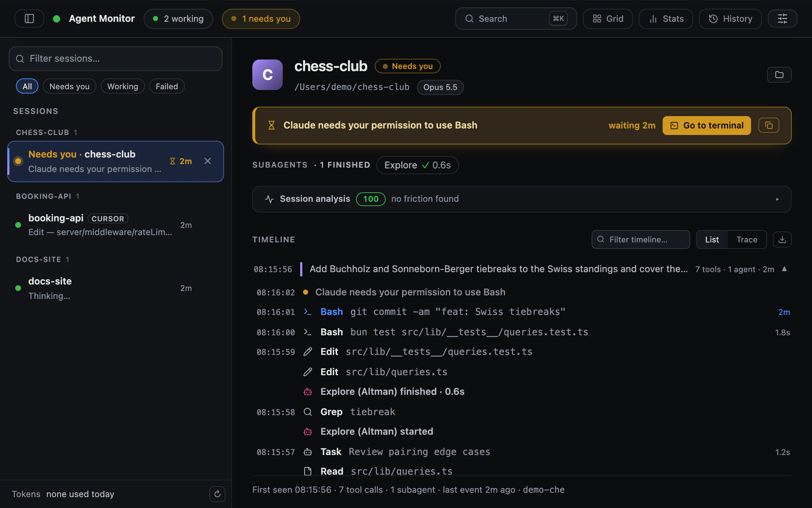Click the 1 needs you pill

coord(261,19)
